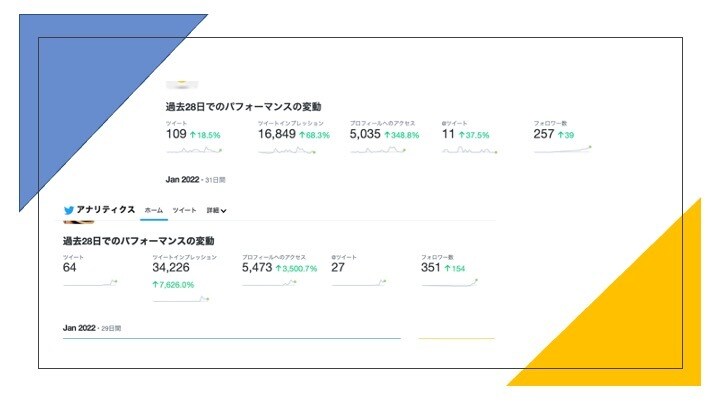Click the 7,626.0% increase indicator
The image size is (720, 405).
pyautogui.click(x=173, y=285)
